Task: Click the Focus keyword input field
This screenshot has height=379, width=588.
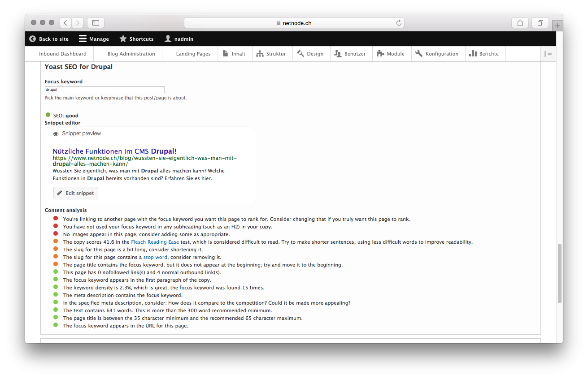Action: tap(105, 90)
